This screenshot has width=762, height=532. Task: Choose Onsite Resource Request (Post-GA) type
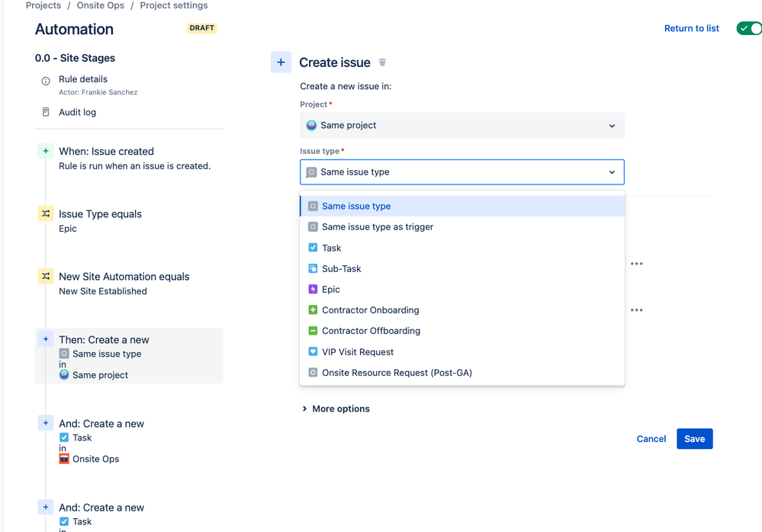pyautogui.click(x=462, y=372)
